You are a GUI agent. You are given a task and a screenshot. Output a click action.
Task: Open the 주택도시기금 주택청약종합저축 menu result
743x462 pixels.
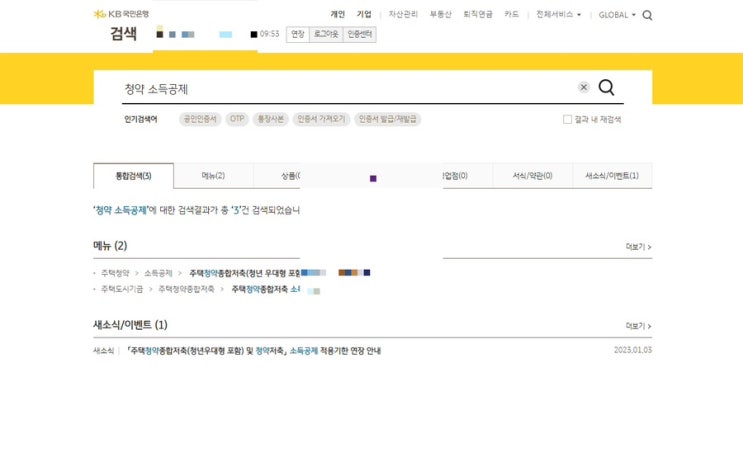[266, 289]
